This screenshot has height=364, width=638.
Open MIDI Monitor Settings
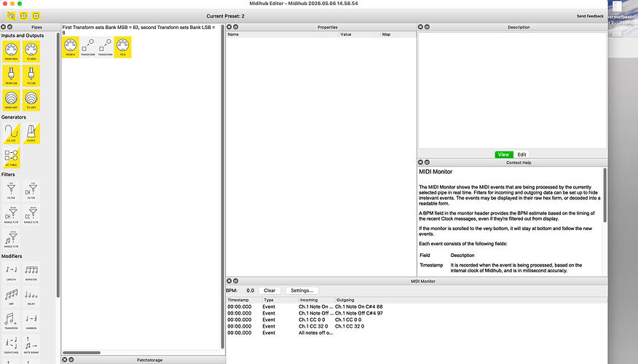pyautogui.click(x=302, y=290)
